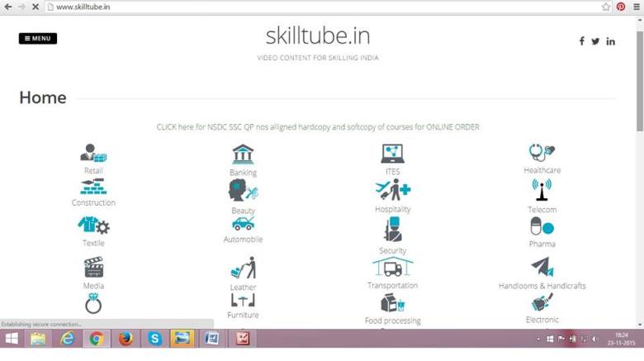Open the Windows Start button

point(12,339)
